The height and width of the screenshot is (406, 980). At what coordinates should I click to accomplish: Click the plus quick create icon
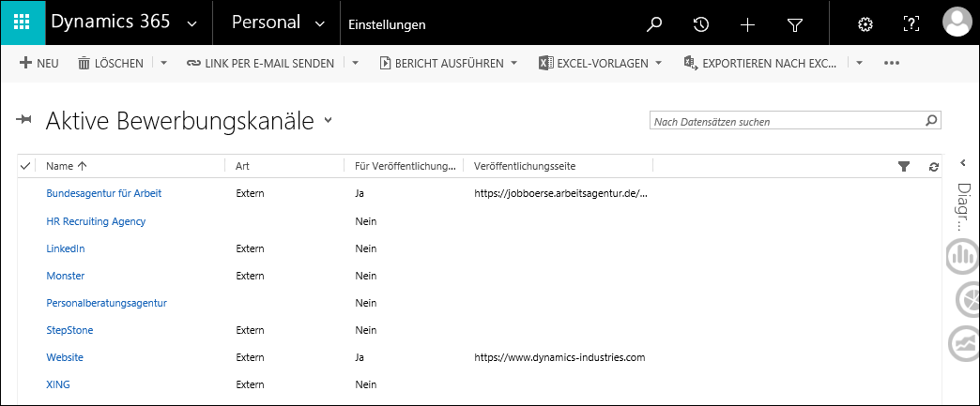pos(747,24)
